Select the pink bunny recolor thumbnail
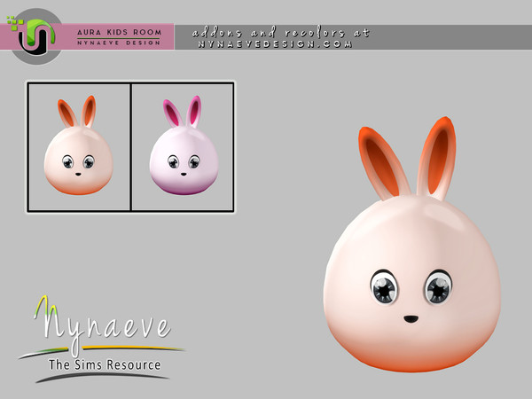 (x=183, y=147)
